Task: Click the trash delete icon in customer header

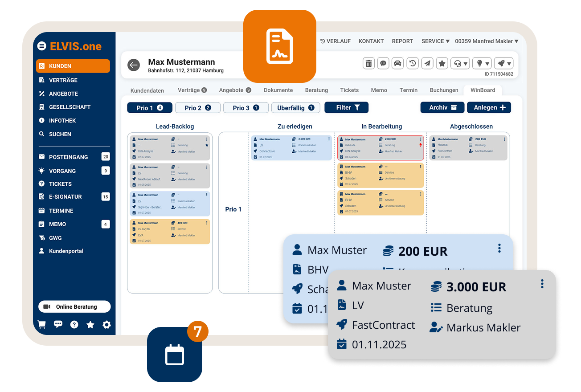Action: point(369,63)
